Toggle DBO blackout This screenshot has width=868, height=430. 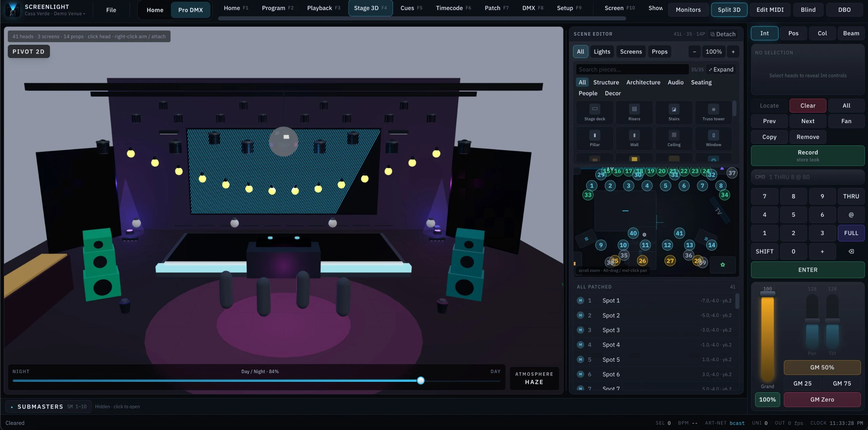844,9
